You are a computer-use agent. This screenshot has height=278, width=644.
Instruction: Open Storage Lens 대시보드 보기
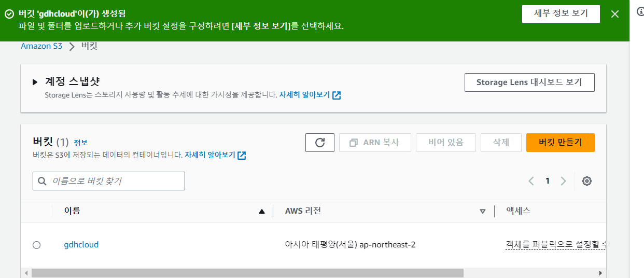(x=529, y=82)
